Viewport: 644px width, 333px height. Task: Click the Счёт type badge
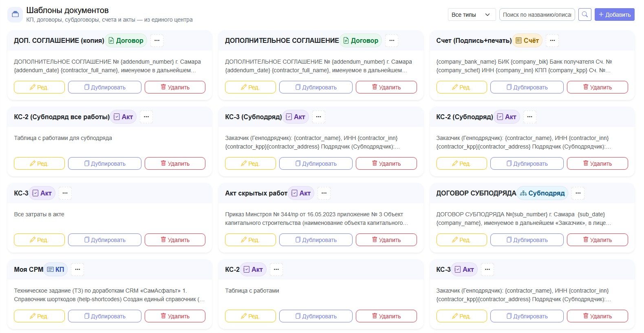[527, 40]
